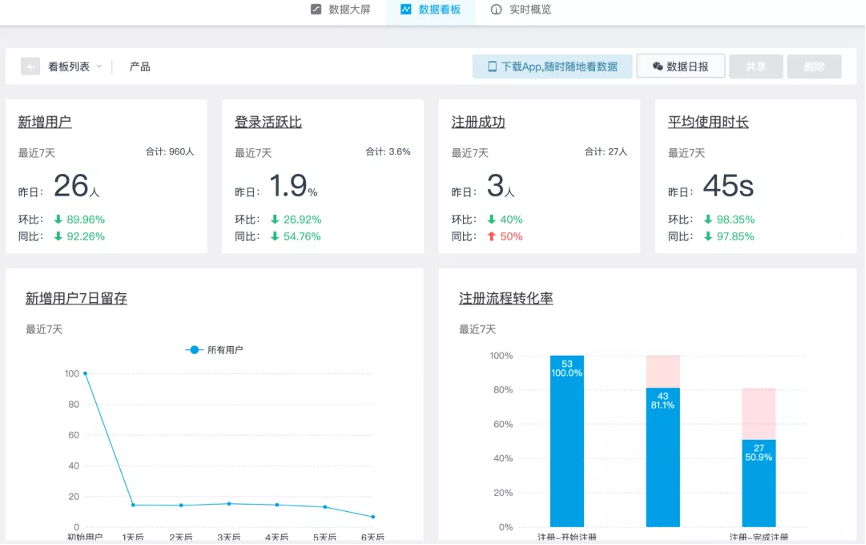The height and width of the screenshot is (545, 866).
Task: Click the 实时概览 info icon
Action: 496,9
